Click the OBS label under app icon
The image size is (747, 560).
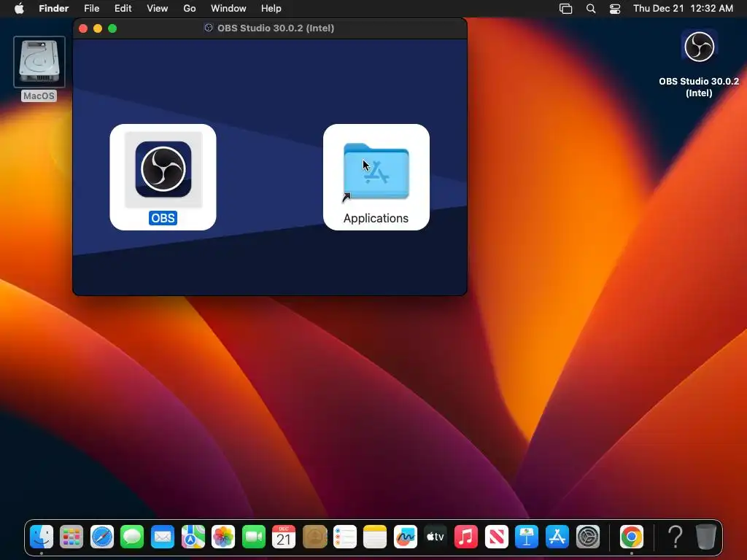click(163, 218)
